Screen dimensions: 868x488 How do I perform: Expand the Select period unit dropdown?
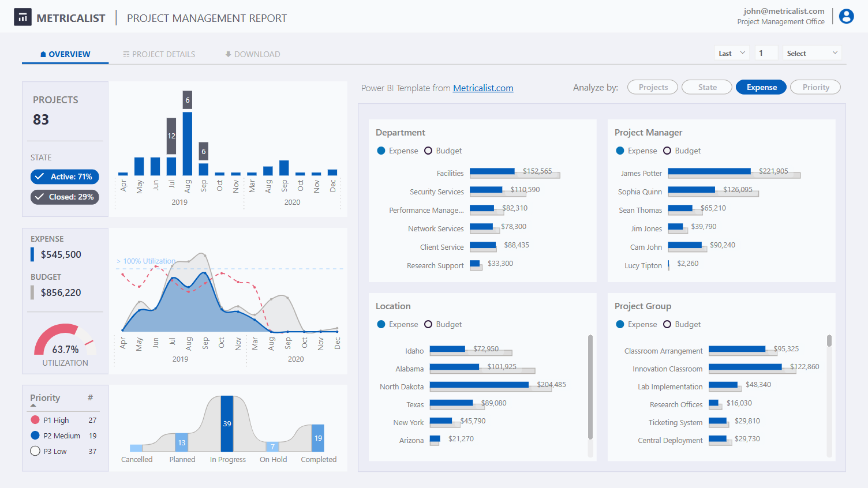pos(811,53)
